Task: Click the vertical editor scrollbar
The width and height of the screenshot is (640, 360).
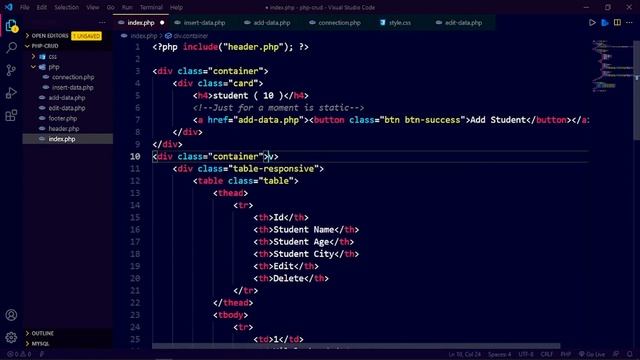Action: point(636,90)
